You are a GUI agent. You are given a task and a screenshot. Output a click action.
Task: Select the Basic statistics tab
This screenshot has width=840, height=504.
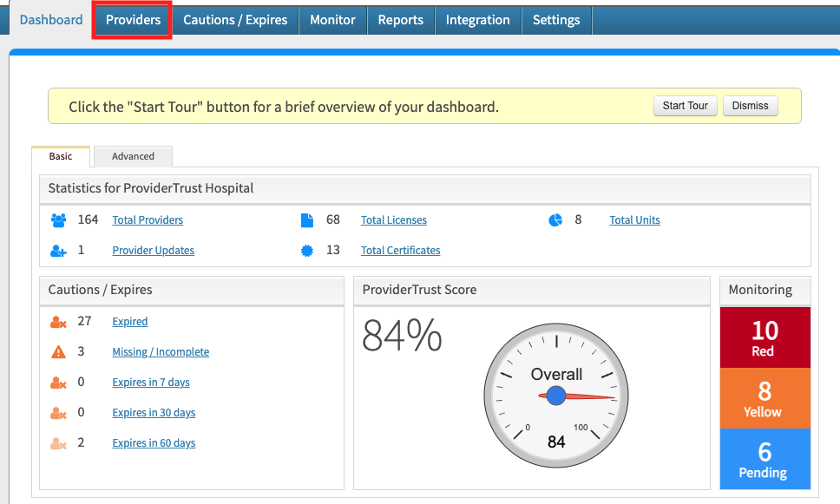tap(61, 156)
